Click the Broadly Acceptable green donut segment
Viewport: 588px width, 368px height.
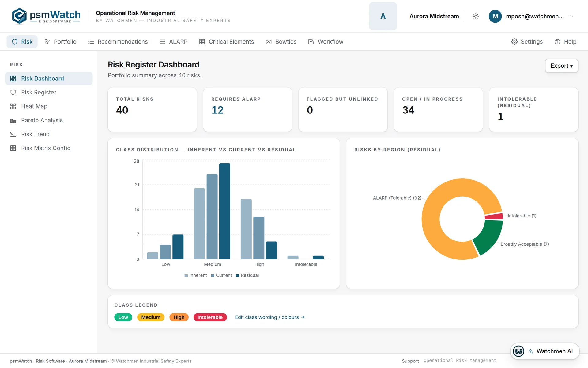click(x=490, y=237)
